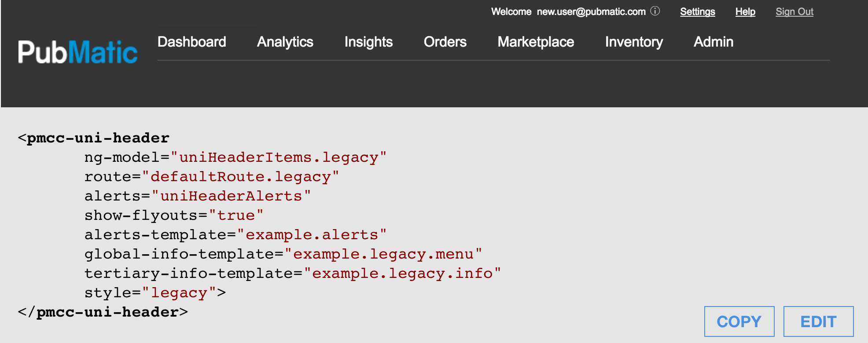Click the show-flyouts "true" value
The height and width of the screenshot is (343, 868).
point(236,215)
